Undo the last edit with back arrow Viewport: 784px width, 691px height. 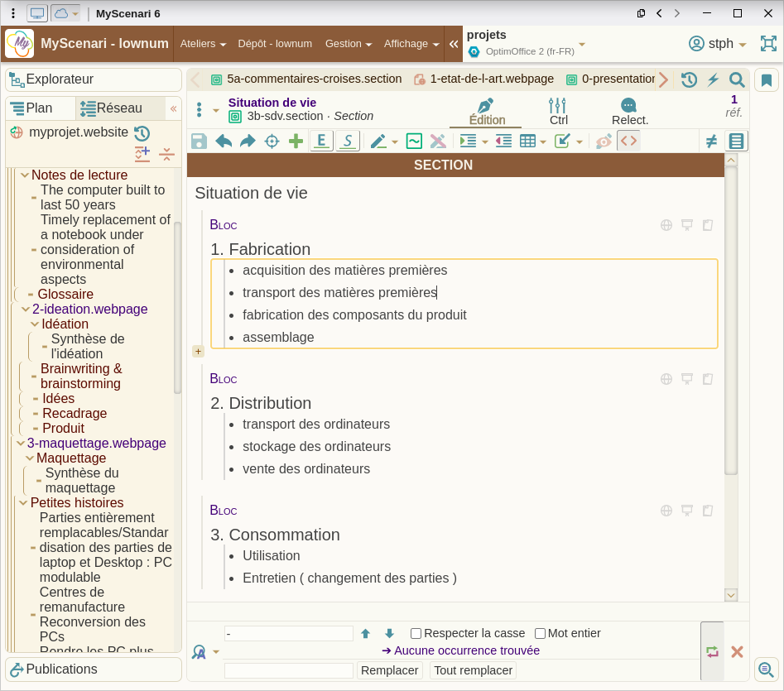point(224,142)
